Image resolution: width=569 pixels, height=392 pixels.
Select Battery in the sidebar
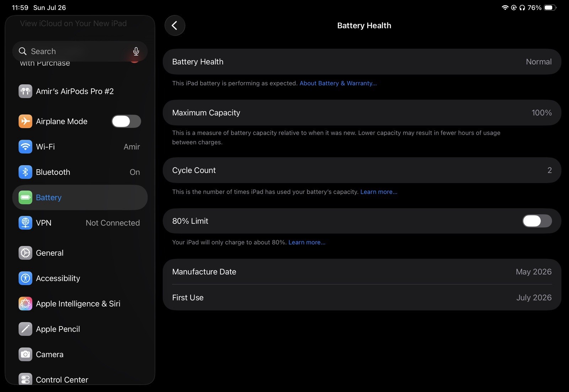[80, 198]
